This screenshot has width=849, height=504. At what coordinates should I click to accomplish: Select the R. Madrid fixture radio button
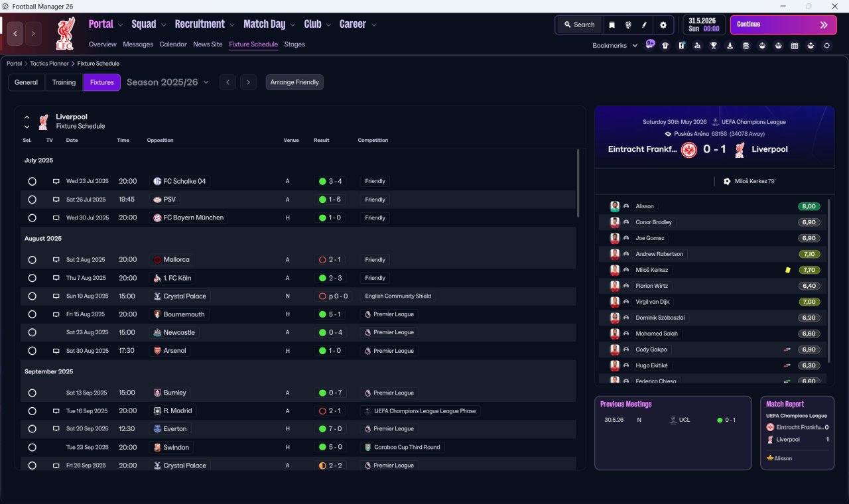[x=32, y=411]
